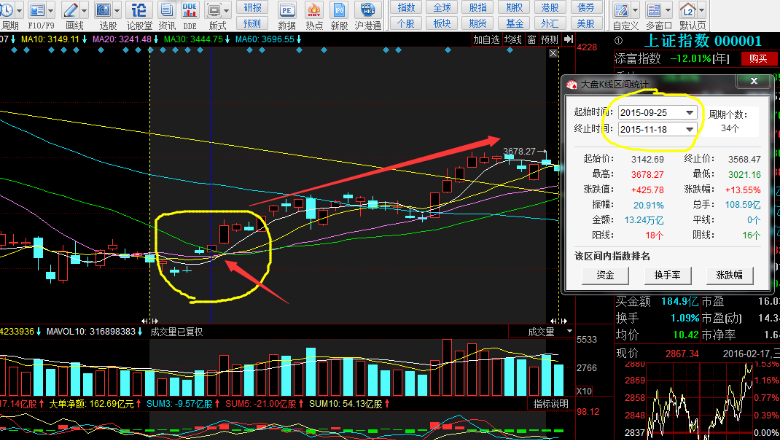Click the 选股 stock picker icon
Image resolution: width=780 pixels, height=440 pixels.
(107, 14)
